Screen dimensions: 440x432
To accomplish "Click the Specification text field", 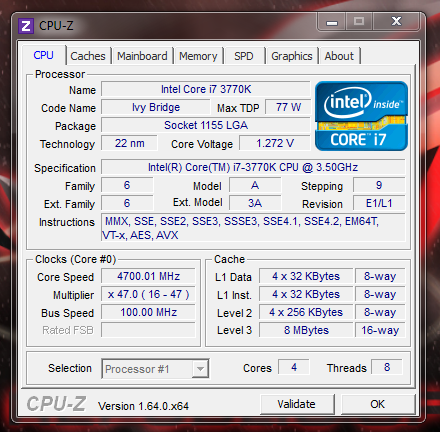I will point(253,167).
